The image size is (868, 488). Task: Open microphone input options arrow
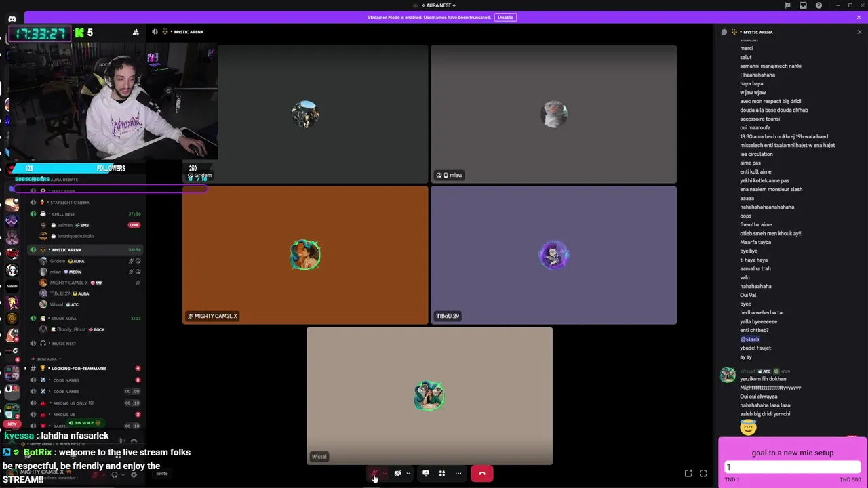(384, 474)
